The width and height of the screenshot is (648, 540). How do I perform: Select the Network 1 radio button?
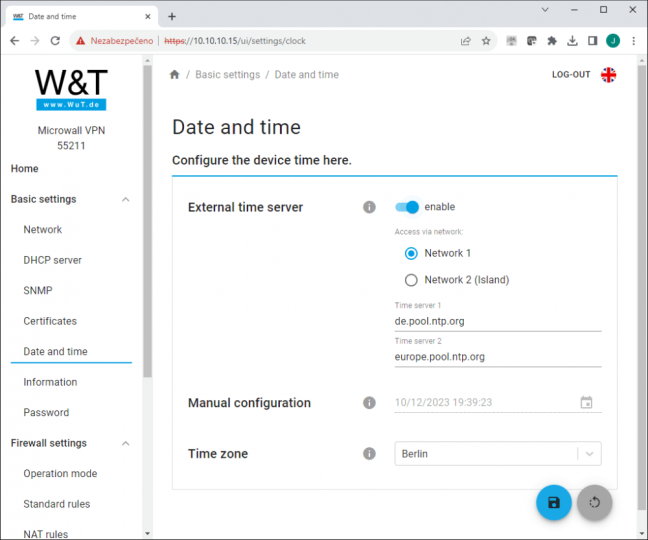click(411, 253)
